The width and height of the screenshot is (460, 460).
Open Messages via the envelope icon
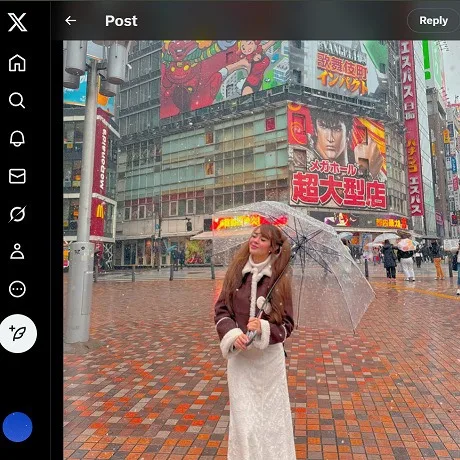17,176
